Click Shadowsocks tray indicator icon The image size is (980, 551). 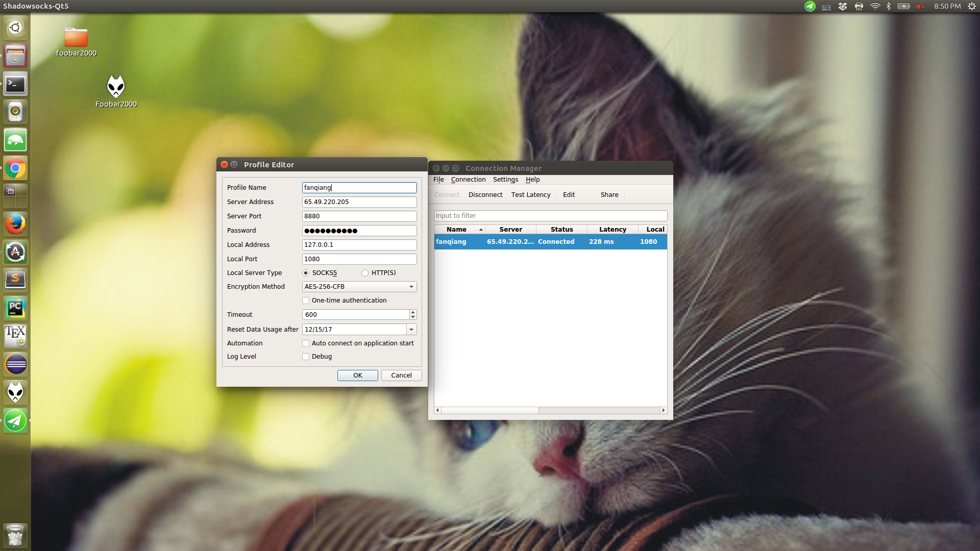pyautogui.click(x=810, y=6)
